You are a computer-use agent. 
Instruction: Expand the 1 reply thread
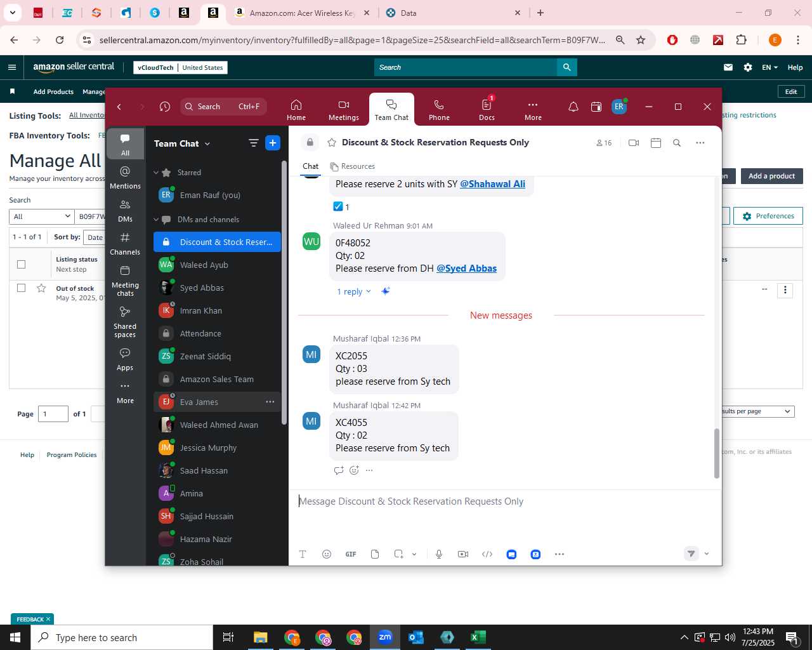coord(353,291)
